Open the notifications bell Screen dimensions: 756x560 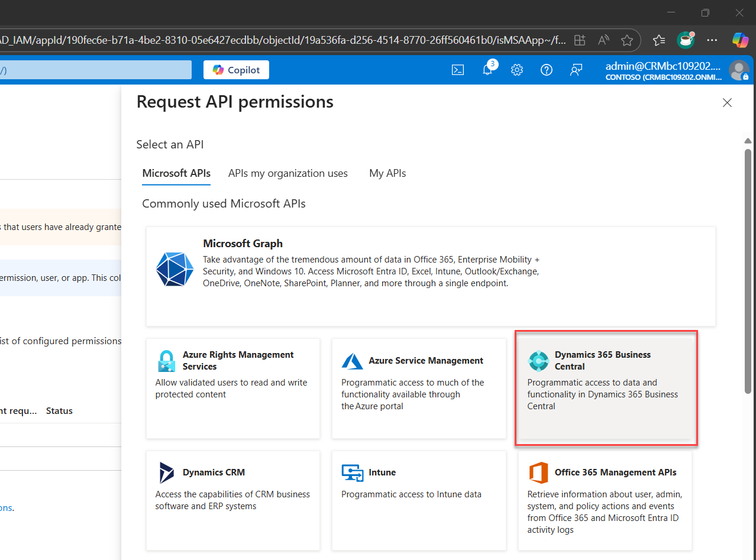[488, 69]
